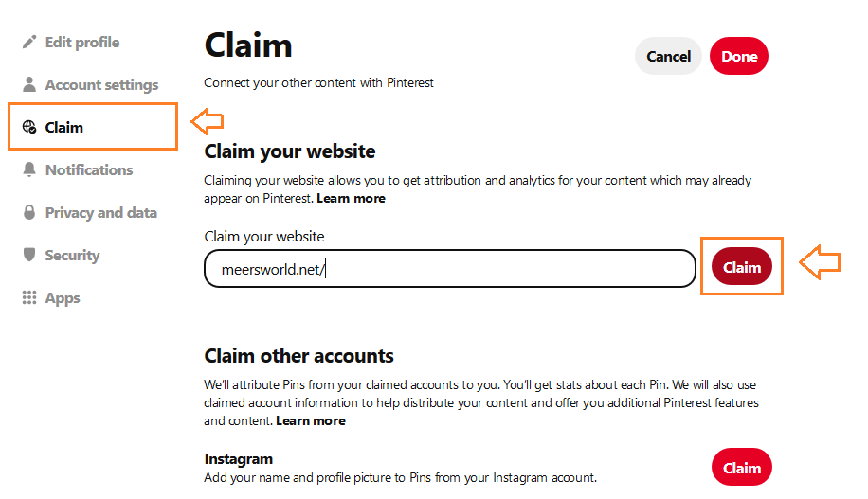
Task: Click the red Done button
Action: 739,57
